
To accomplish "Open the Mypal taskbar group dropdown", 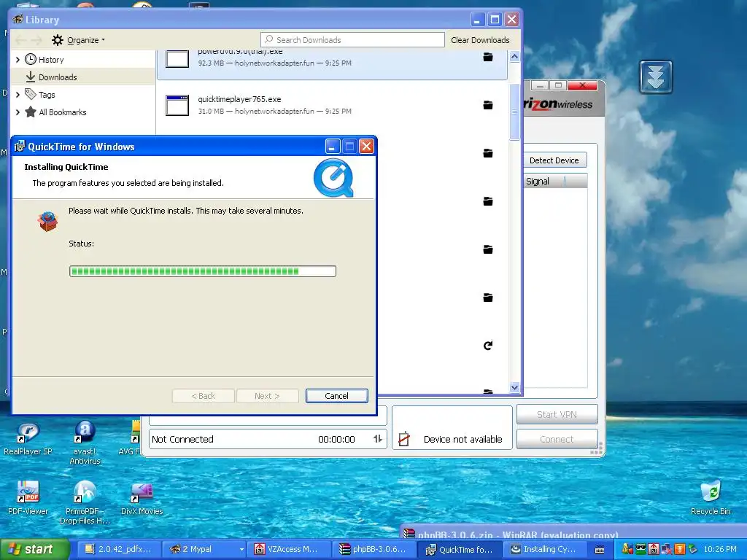I will (x=241, y=549).
